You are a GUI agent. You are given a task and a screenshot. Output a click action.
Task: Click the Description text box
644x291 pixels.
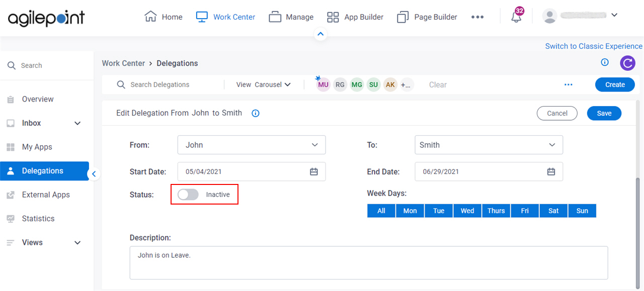coord(369,262)
